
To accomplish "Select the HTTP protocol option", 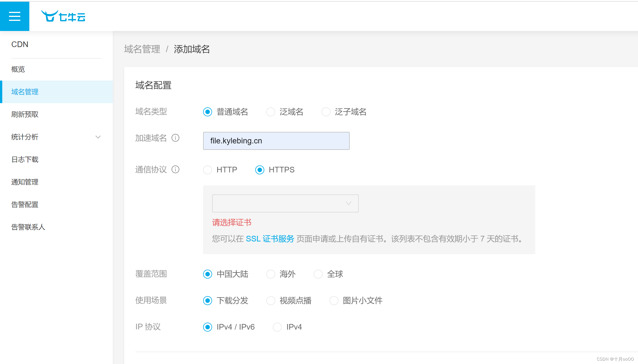I will [x=208, y=170].
